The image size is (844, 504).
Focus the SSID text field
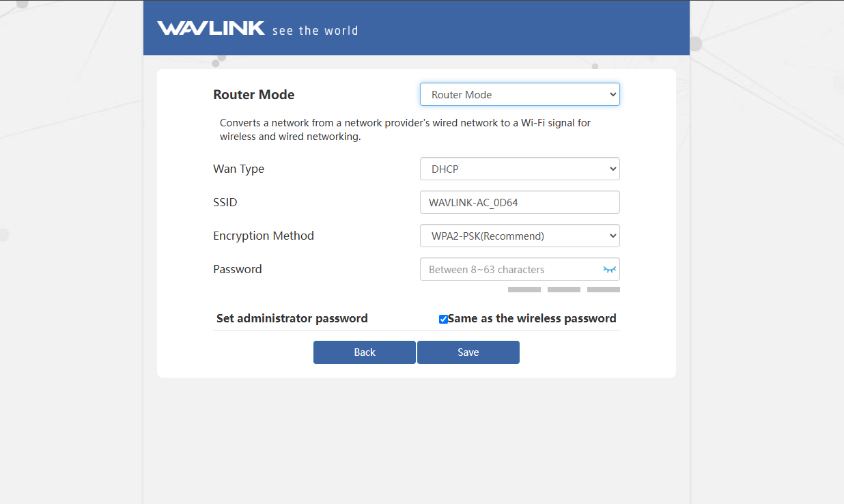tap(520, 202)
